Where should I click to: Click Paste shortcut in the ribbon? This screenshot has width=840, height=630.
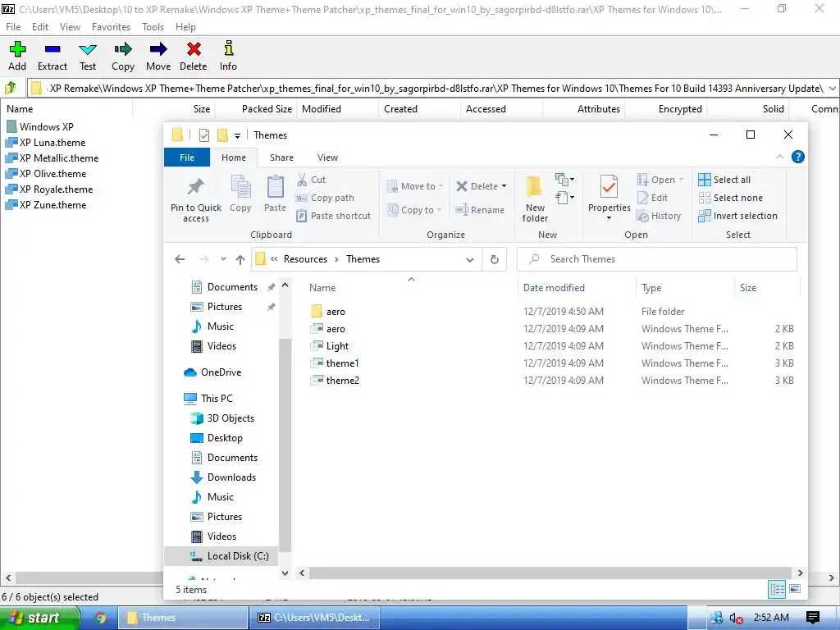[333, 216]
